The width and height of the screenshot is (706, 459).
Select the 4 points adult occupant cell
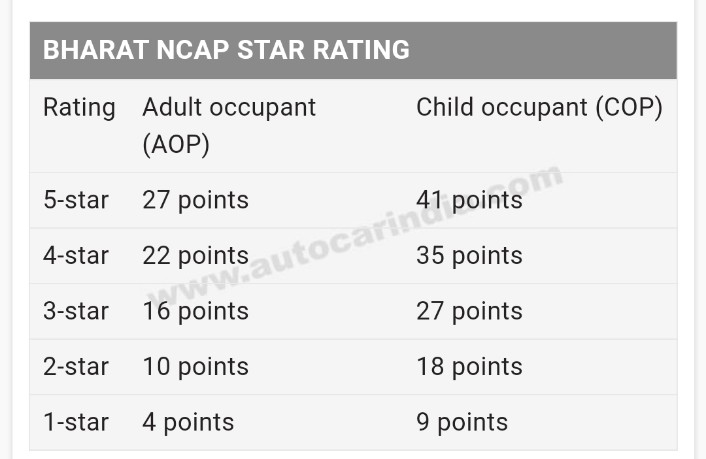(188, 422)
